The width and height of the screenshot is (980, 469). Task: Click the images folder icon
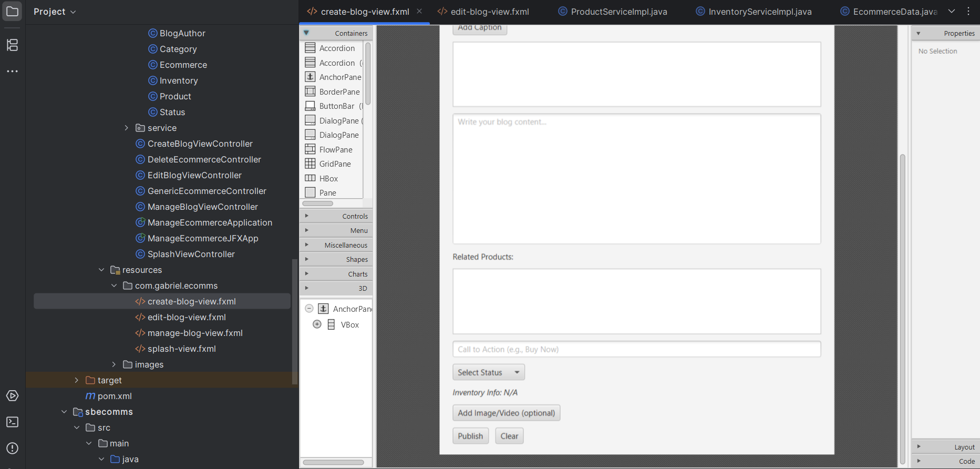pos(128,364)
